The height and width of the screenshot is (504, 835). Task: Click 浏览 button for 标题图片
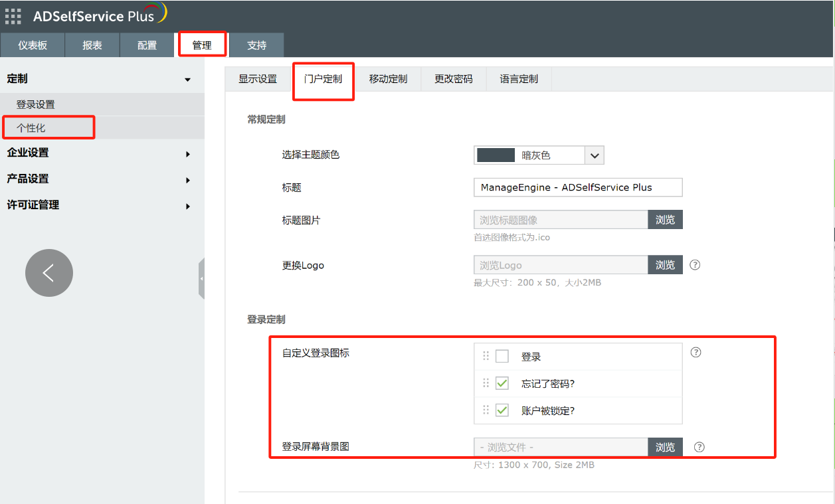(665, 220)
